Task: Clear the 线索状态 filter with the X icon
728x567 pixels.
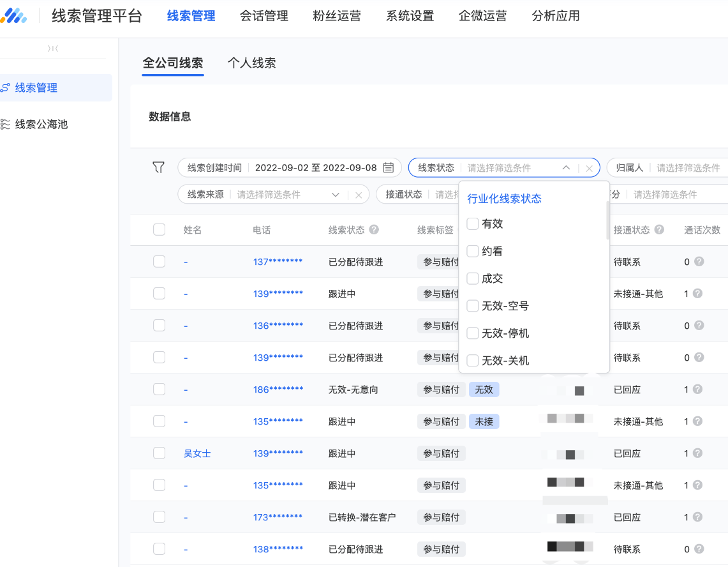Action: coord(589,169)
